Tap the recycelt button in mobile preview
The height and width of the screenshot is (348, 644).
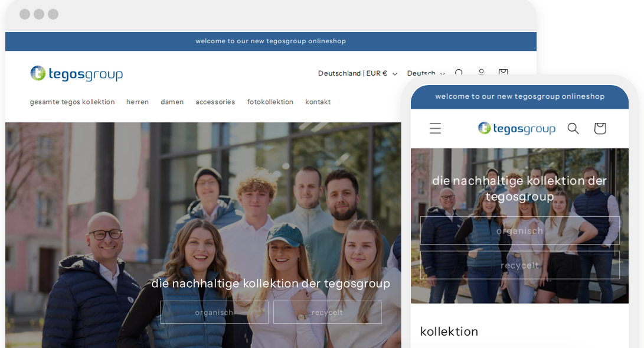[519, 265]
